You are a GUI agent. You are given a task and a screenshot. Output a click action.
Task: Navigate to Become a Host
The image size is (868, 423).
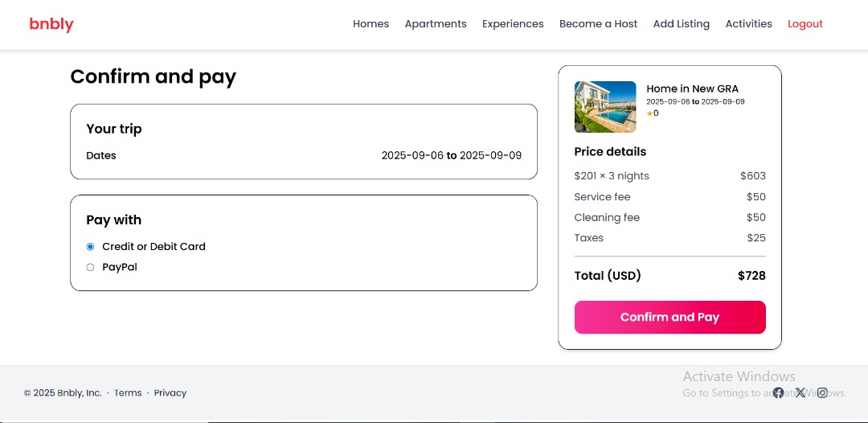coord(598,24)
